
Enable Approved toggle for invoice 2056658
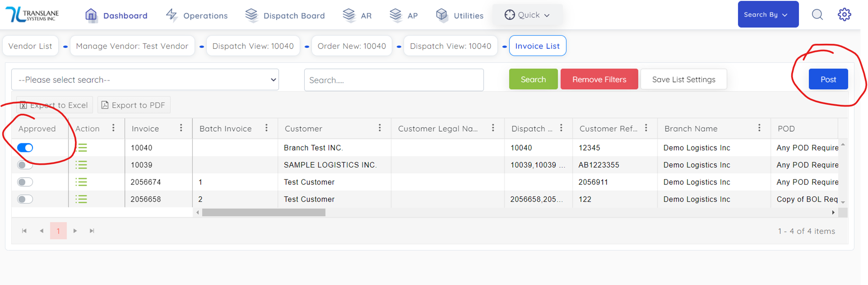(25, 199)
